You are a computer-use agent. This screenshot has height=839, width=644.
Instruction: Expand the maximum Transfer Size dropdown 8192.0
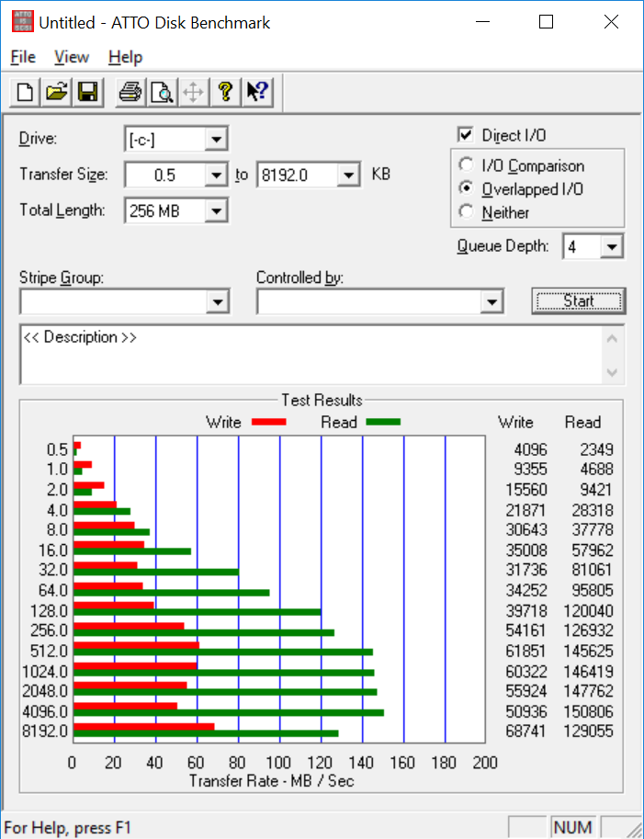pyautogui.click(x=348, y=175)
